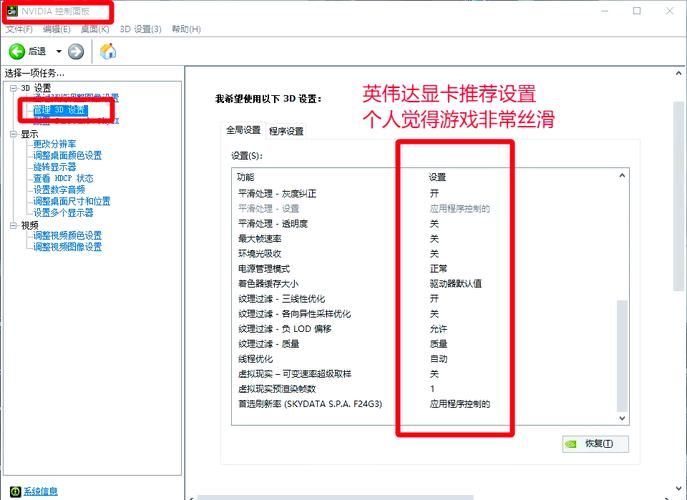Screen dimensions: 687x500
Task: Open the 帮助(H) menu
Action: [x=186, y=29]
